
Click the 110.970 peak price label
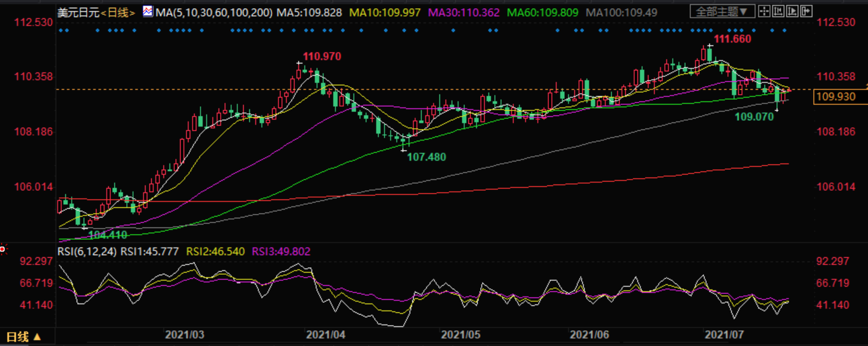click(322, 57)
